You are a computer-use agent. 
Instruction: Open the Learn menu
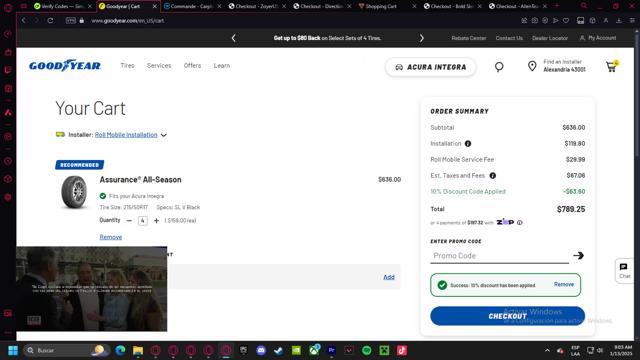pos(222,65)
